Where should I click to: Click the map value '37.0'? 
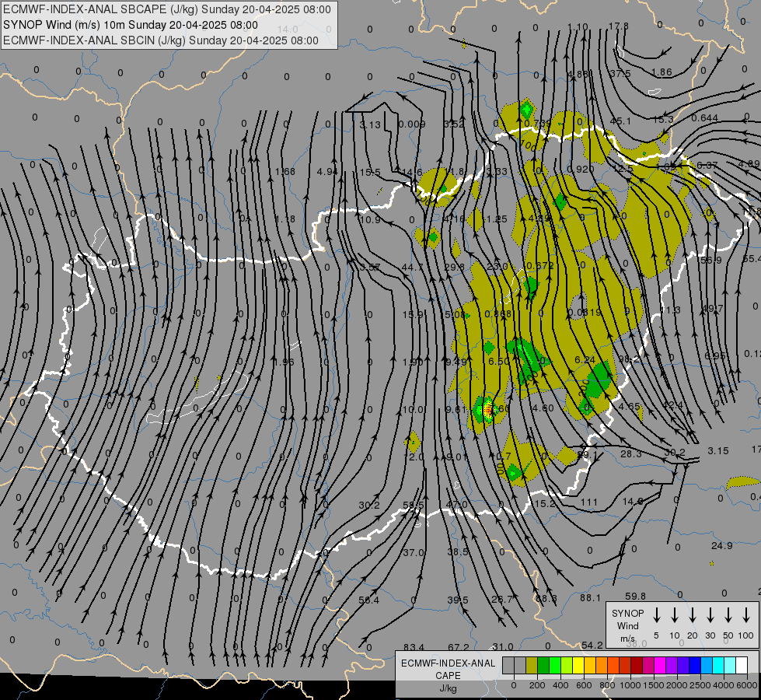tap(414, 552)
